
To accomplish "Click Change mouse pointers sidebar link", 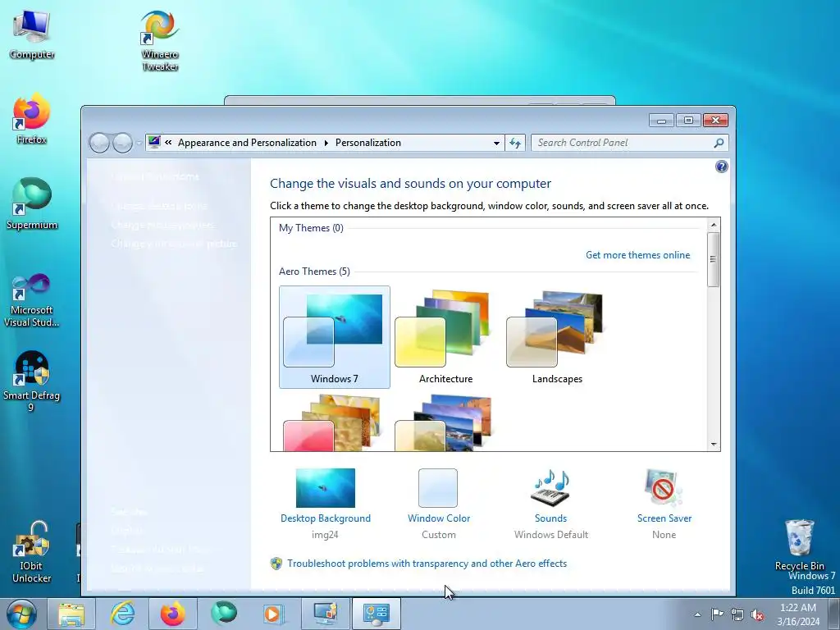I will [x=163, y=225].
